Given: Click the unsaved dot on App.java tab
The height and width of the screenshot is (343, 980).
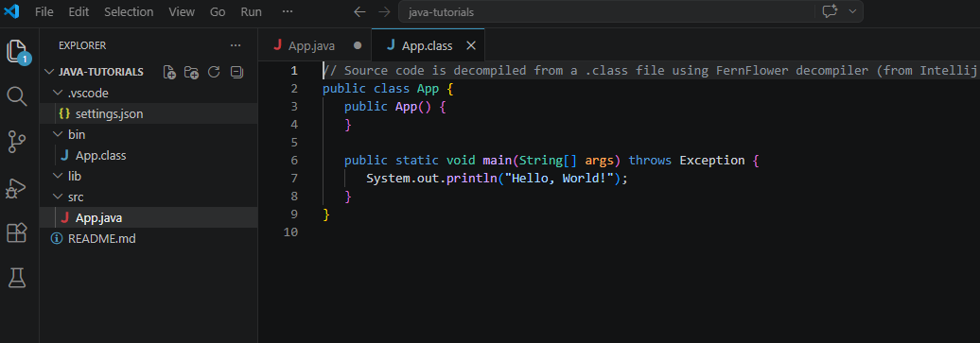Looking at the screenshot, I should (x=358, y=45).
